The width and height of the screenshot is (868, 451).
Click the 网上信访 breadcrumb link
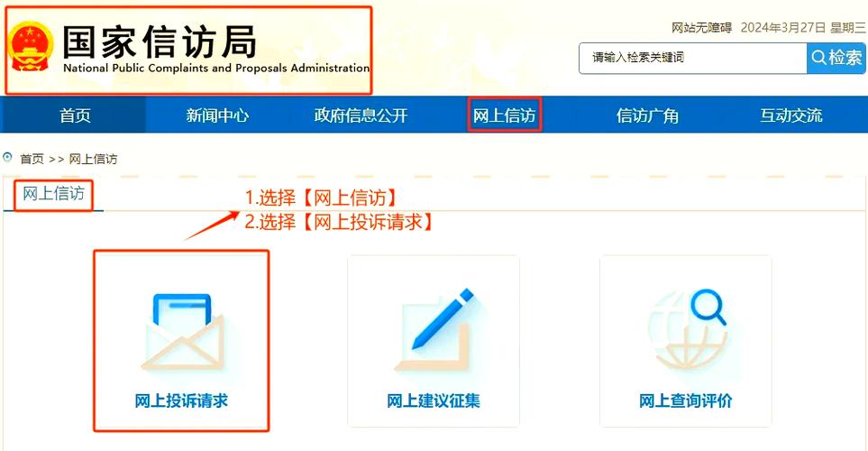pos(93,159)
